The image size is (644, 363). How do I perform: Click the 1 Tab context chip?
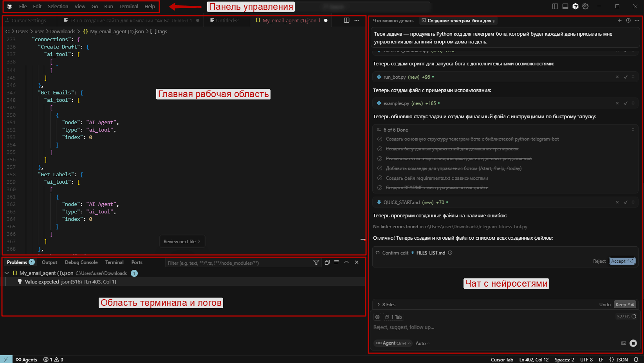(393, 317)
